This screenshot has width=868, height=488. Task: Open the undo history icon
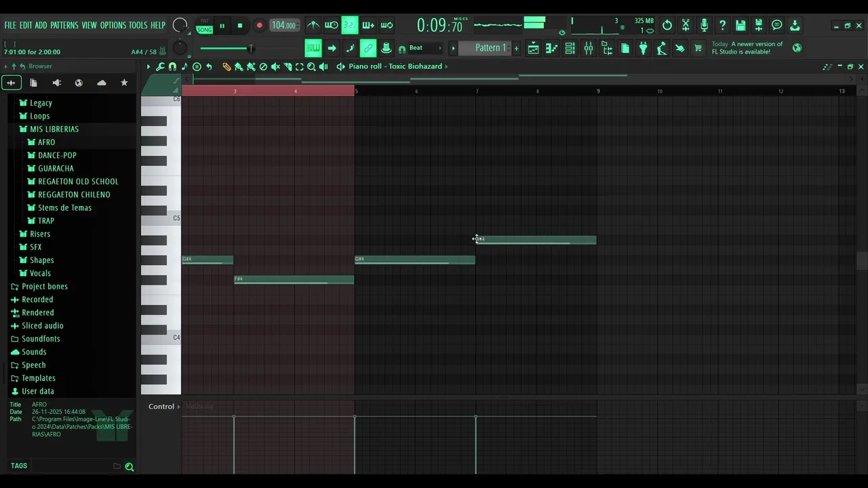[x=667, y=26]
